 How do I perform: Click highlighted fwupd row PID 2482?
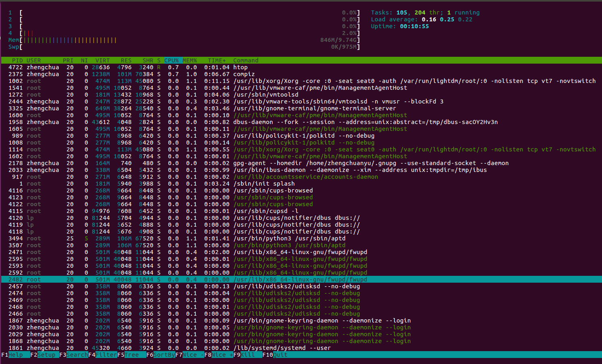coord(301,279)
